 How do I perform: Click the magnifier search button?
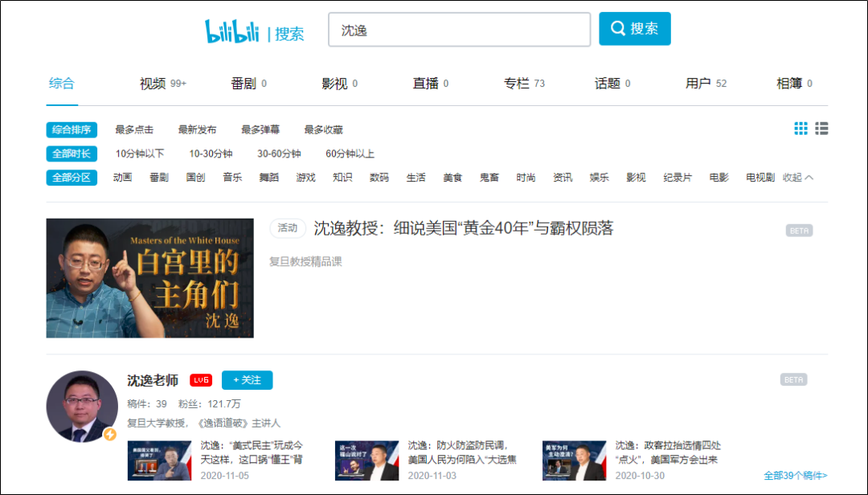coord(634,29)
